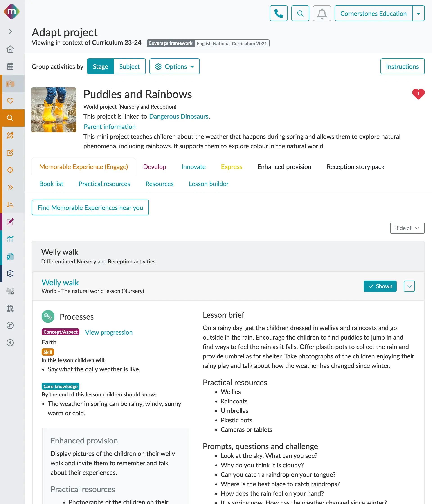Image resolution: width=432 pixels, height=504 pixels.
Task: Click Find Memorable Experiences near you
Action: (90, 207)
